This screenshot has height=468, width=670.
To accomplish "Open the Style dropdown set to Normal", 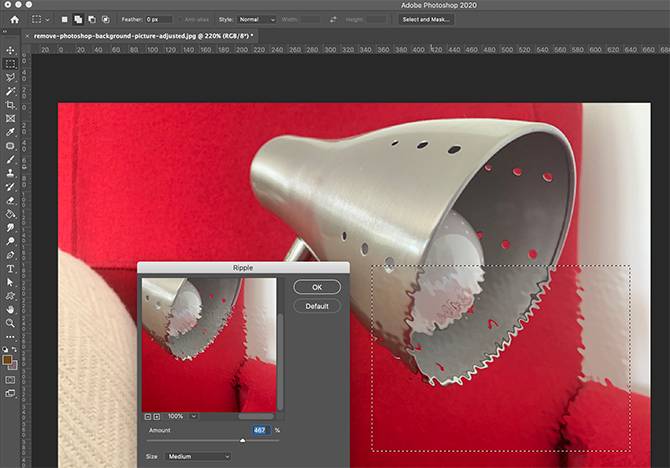I will click(x=256, y=19).
